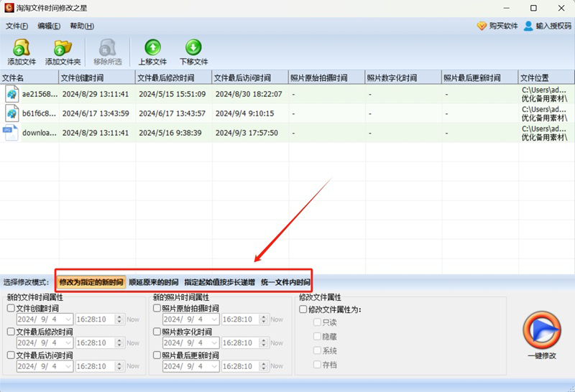Open the 文件(F) menu
The height and width of the screenshot is (392, 575).
click(x=17, y=26)
